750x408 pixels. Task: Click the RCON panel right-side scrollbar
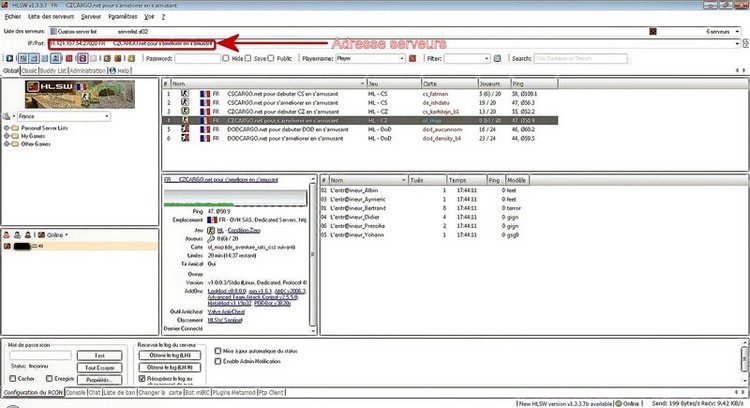pyautogui.click(x=745, y=358)
